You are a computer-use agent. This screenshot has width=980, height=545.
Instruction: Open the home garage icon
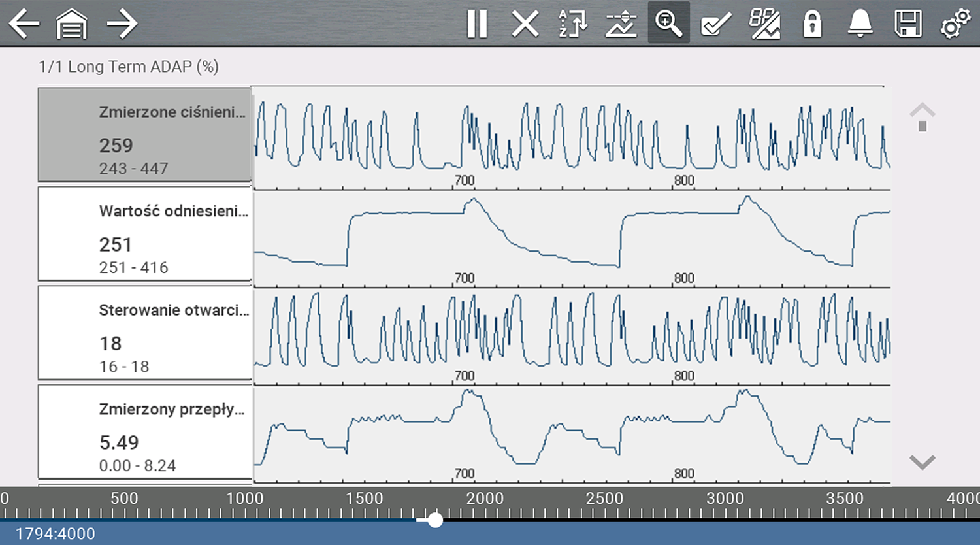(x=72, y=24)
